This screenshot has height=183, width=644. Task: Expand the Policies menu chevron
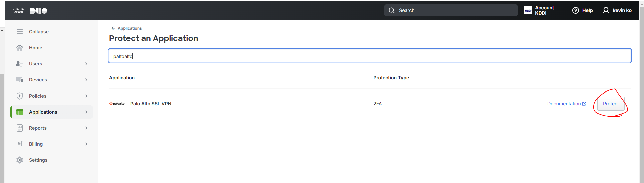pyautogui.click(x=86, y=96)
